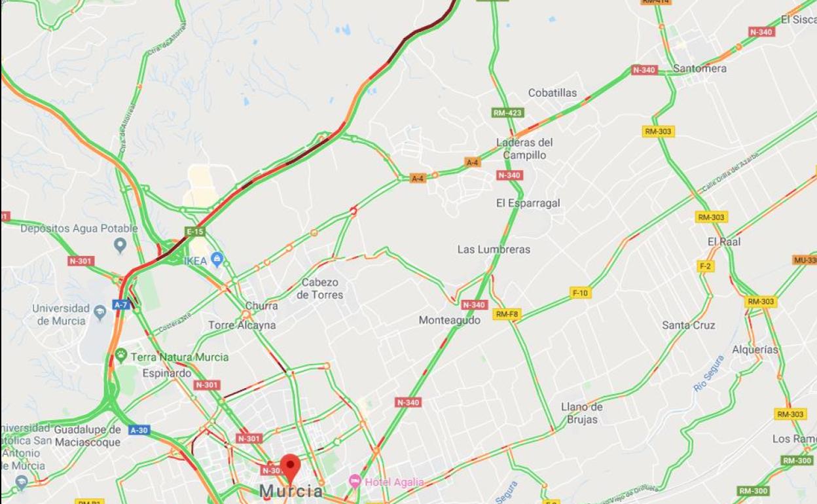The width and height of the screenshot is (817, 504).
Task: Click the Cabezo de Torres label
Action: [320, 289]
